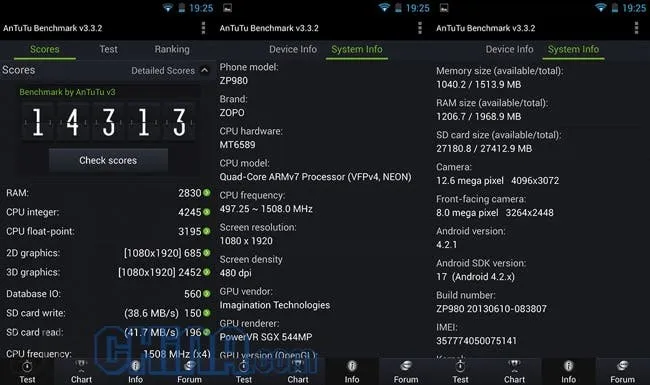Tap green indicator beside SD card write
This screenshot has width=650, height=385.
pyautogui.click(x=206, y=313)
